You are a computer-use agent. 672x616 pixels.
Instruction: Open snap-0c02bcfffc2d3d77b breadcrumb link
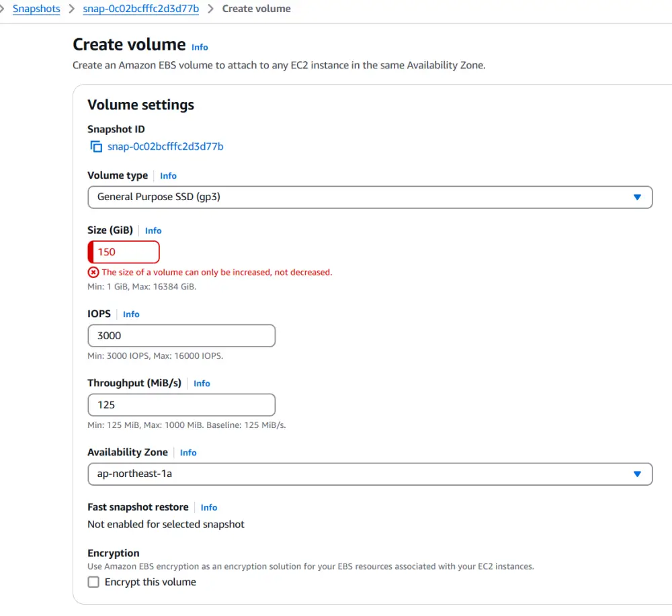click(x=140, y=9)
